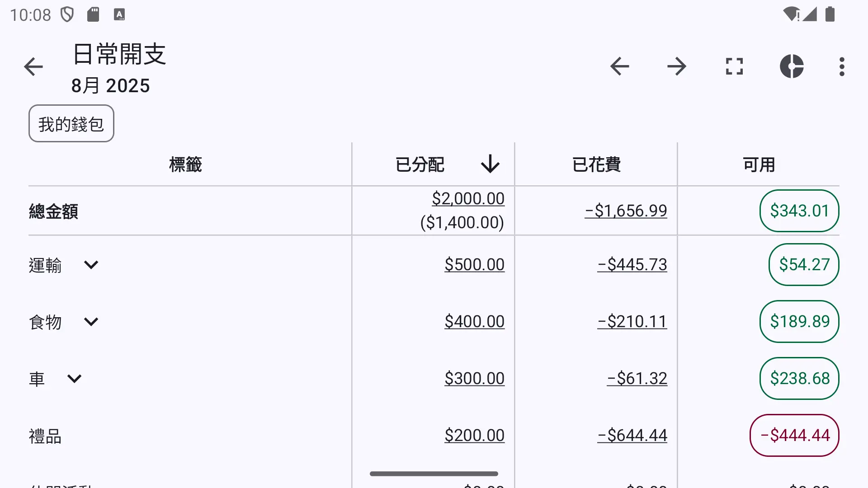
Task: Expand the 運輸 category chevron
Action: click(x=91, y=265)
